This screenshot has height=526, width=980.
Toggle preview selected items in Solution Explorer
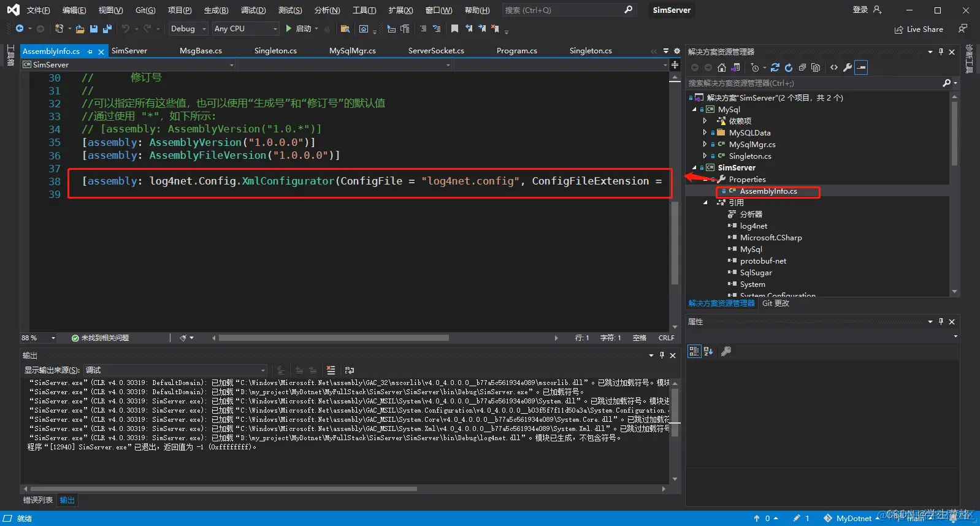[x=861, y=67]
